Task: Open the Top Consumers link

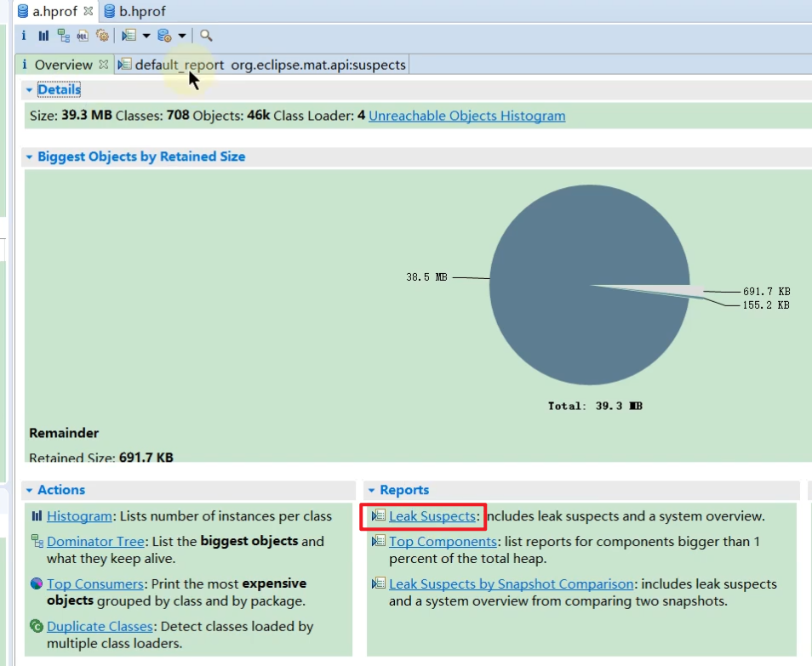Action: [94, 583]
